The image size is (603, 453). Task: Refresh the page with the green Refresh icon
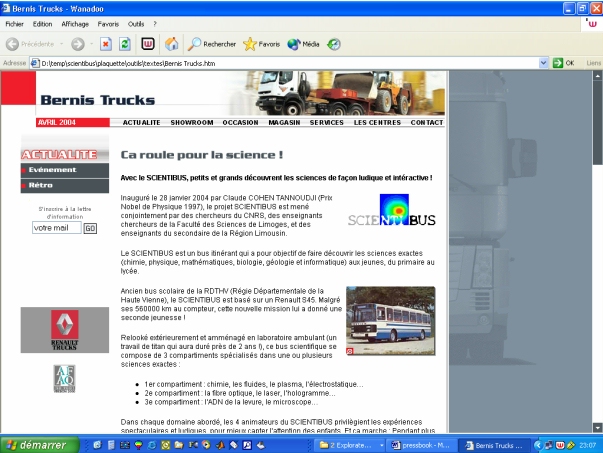[x=125, y=44]
